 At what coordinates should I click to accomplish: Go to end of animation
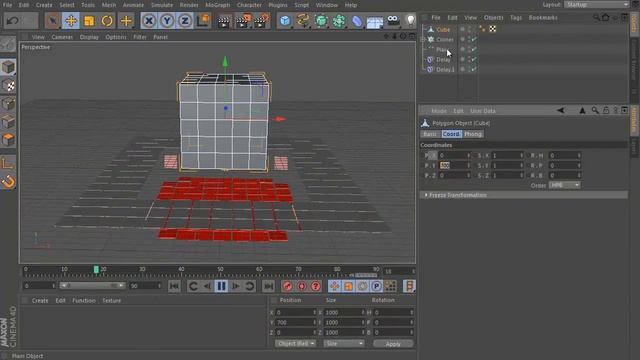[268, 286]
